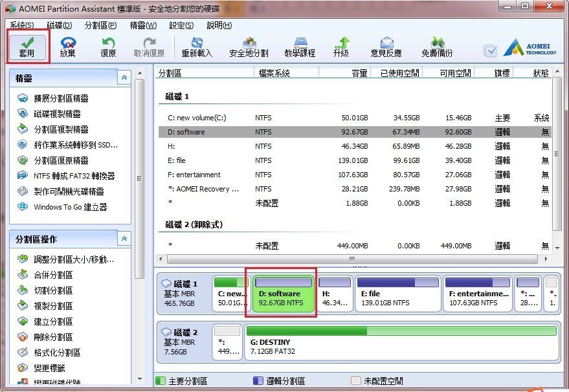Viewport: 569px width, 392px height.
Task: Select D: software block in disk map
Action: point(283,294)
